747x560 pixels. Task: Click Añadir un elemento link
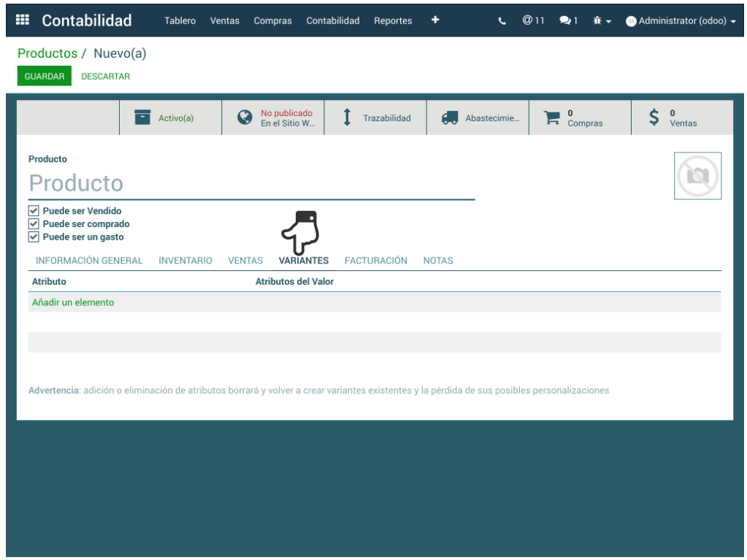coord(73,302)
